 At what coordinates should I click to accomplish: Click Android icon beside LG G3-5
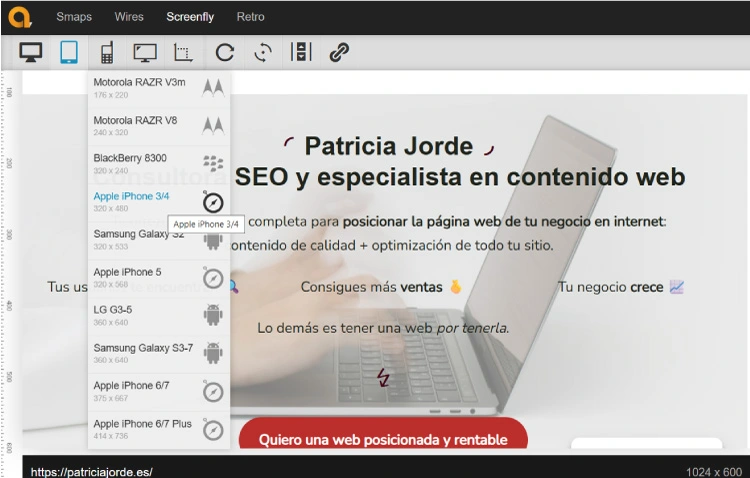click(213, 315)
